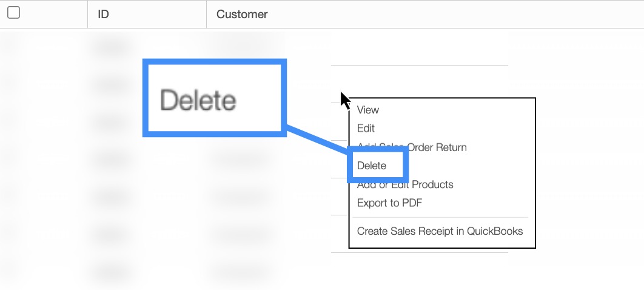
Task: Click the enlarged Delete callout box
Action: [x=214, y=98]
